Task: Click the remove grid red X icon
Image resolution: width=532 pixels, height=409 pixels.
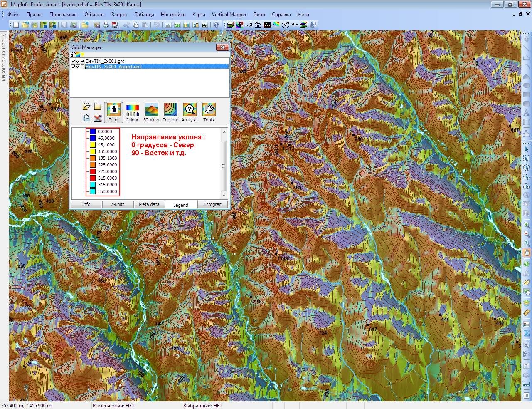Action: (97, 118)
